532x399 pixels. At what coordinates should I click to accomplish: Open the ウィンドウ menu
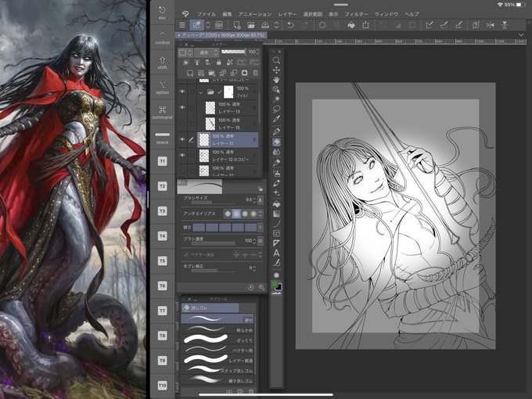(x=386, y=14)
